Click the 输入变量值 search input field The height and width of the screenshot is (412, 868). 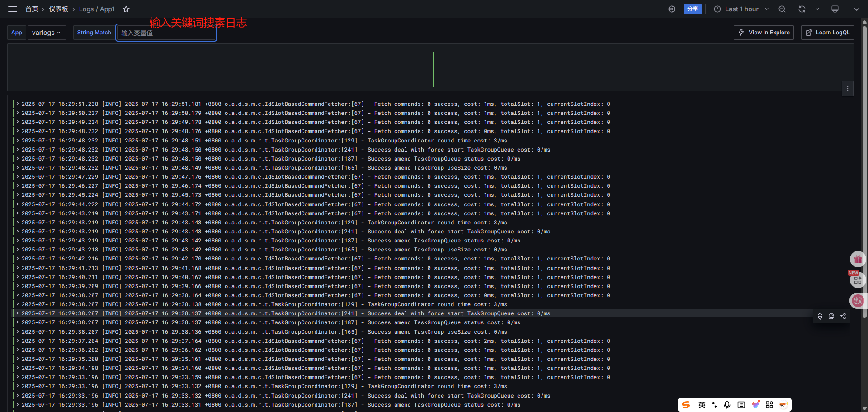tap(166, 33)
